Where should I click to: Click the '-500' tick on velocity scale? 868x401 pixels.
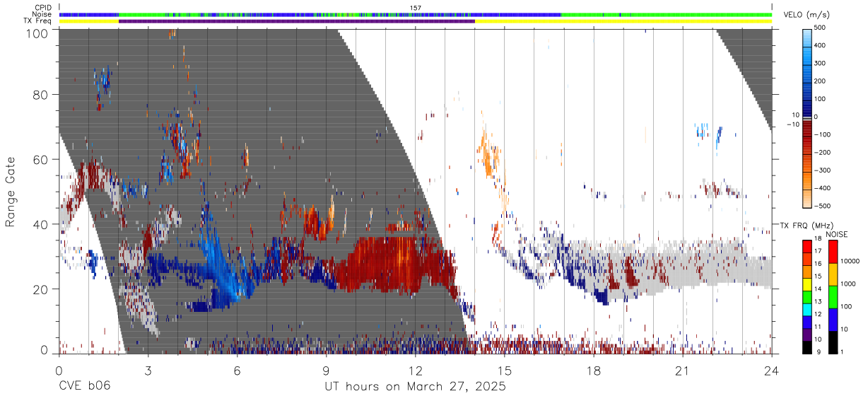point(822,206)
